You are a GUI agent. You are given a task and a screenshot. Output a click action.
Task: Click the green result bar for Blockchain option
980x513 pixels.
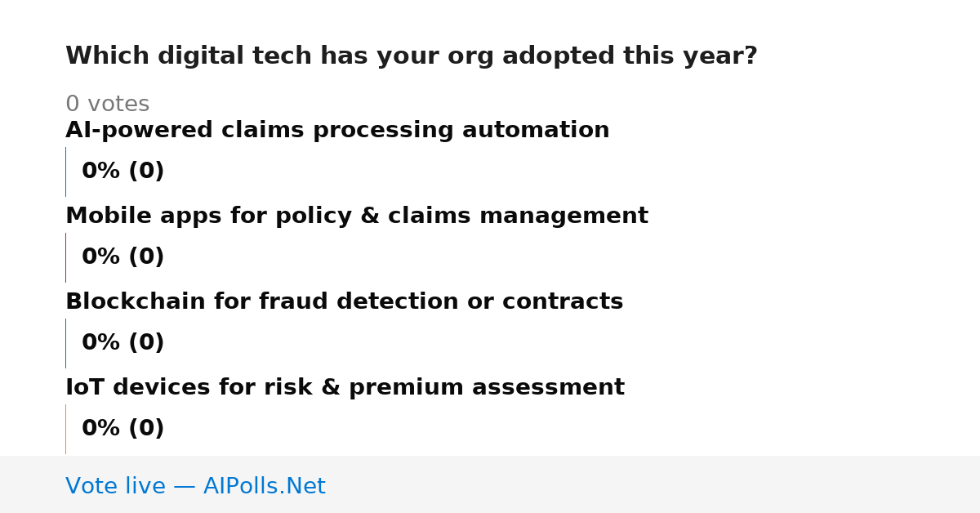[65, 343]
